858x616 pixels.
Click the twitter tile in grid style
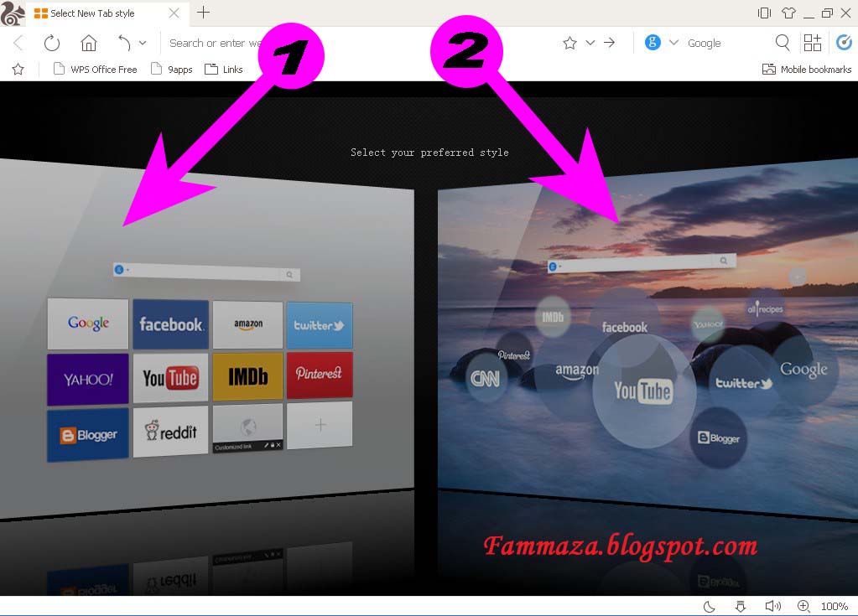(x=320, y=325)
